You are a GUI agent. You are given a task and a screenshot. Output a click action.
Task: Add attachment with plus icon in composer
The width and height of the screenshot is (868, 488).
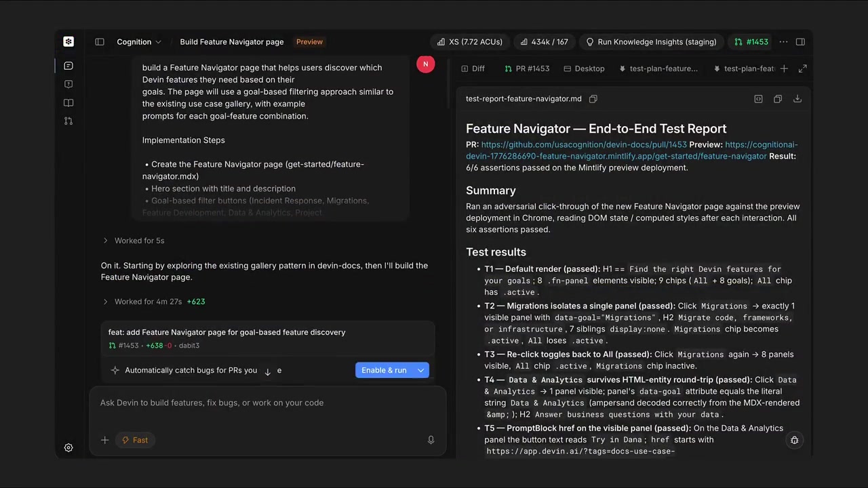pyautogui.click(x=104, y=440)
